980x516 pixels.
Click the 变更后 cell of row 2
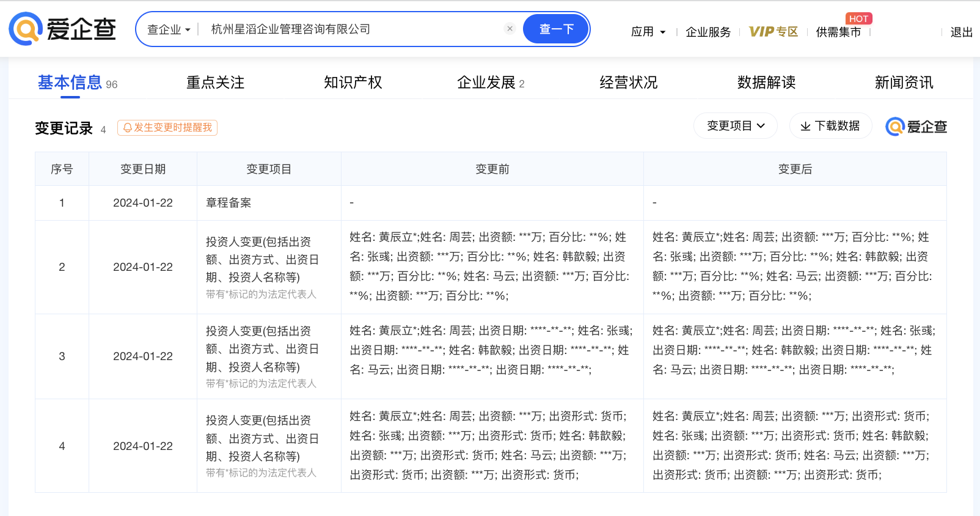(795, 267)
